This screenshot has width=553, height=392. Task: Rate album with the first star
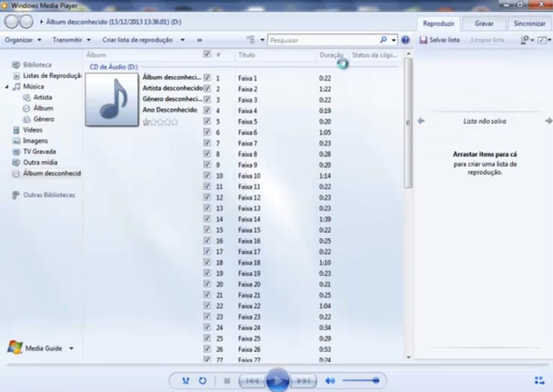pyautogui.click(x=146, y=123)
